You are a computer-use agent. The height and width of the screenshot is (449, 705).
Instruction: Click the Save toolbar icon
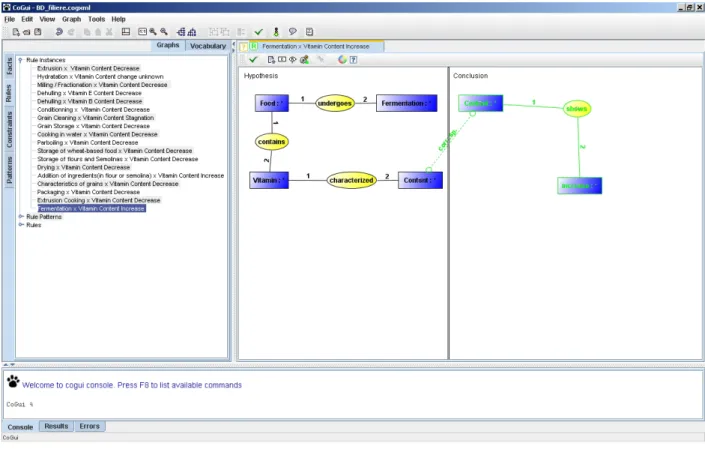pyautogui.click(x=38, y=32)
